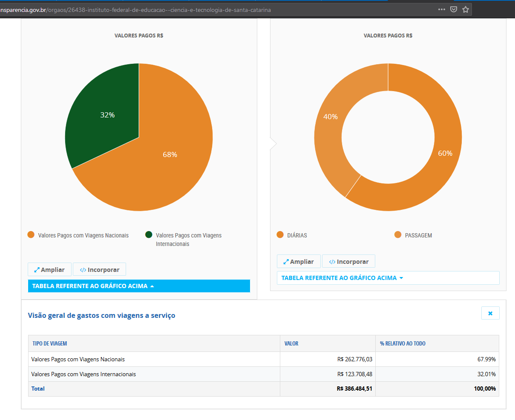
Task: Toggle the DIÁRIAS legend entry
Action: coord(292,235)
